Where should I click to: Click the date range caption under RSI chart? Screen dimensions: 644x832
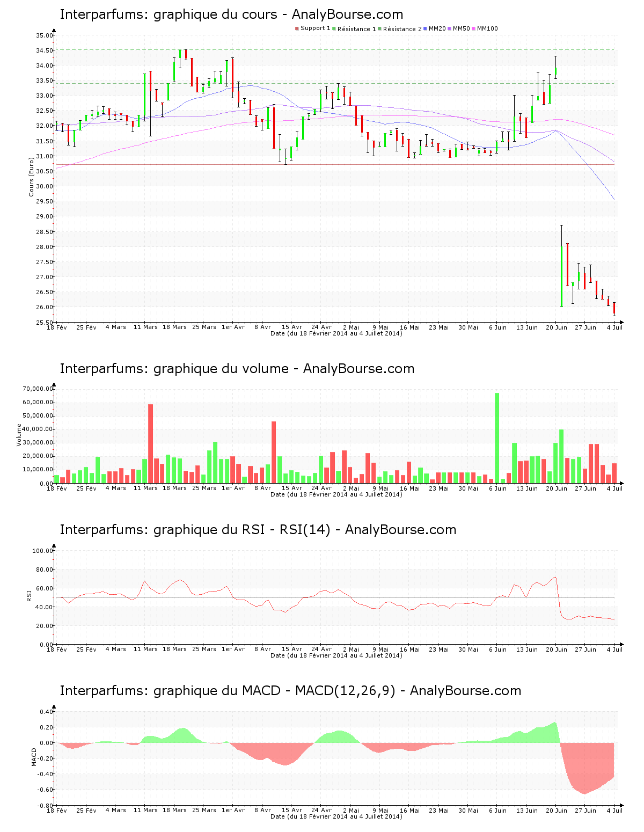336,655
